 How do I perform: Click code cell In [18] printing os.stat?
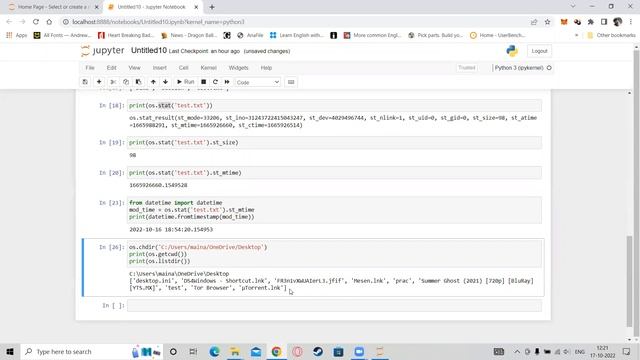(334, 105)
